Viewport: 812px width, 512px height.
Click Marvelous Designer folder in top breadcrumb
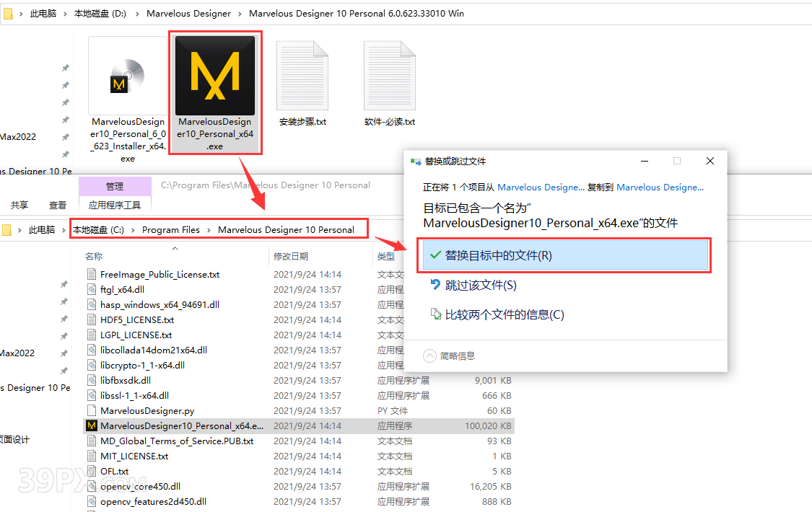(188, 14)
